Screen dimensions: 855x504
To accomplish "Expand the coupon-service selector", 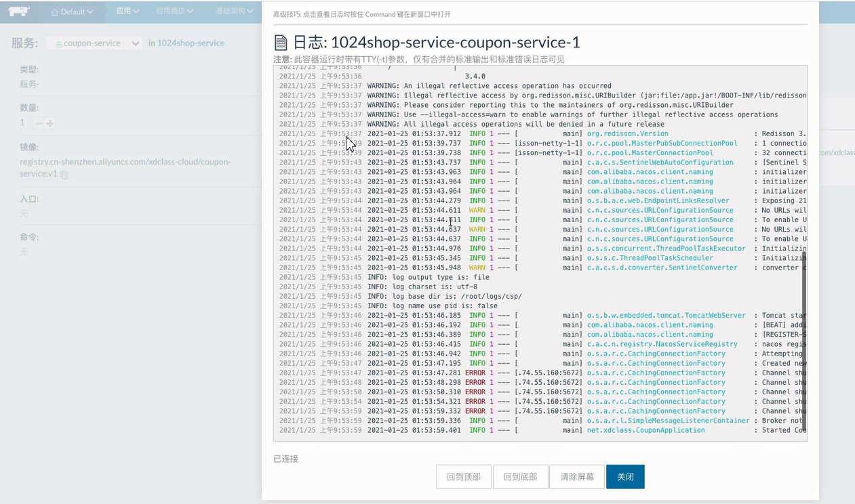I will 95,43.
